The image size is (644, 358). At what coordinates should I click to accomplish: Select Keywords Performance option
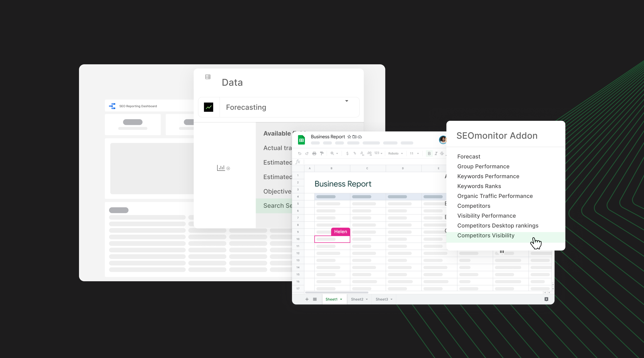488,176
